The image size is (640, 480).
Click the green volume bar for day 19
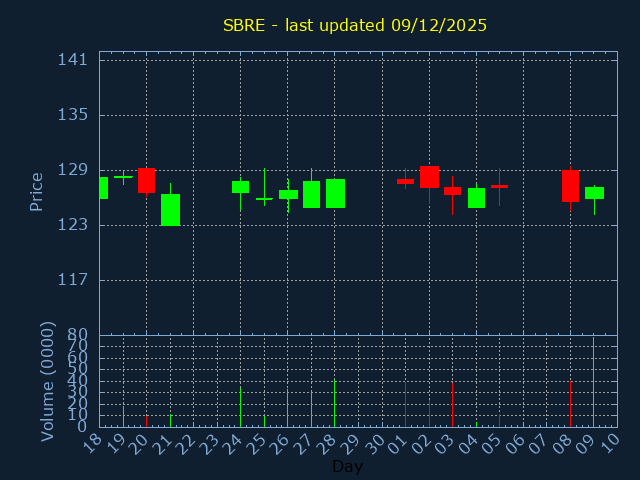[x=123, y=416]
